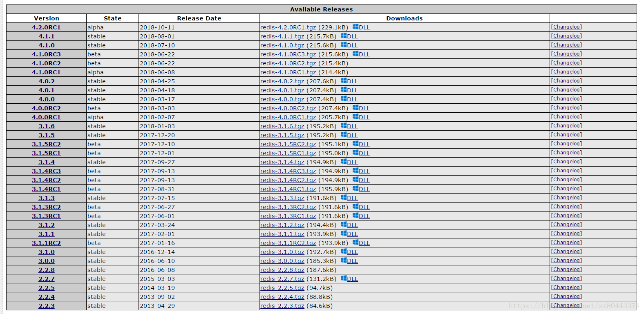Open Windows DLL download for 3.1.5RC1

point(361,153)
